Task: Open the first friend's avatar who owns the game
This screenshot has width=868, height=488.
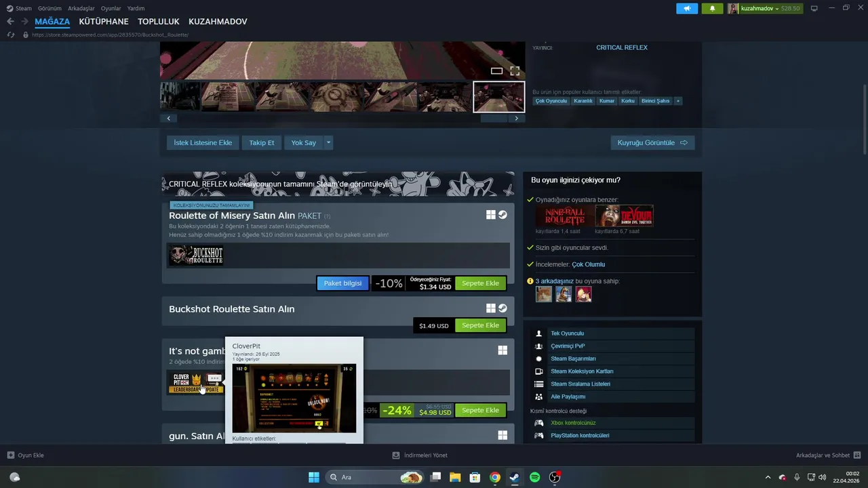Action: (543, 293)
